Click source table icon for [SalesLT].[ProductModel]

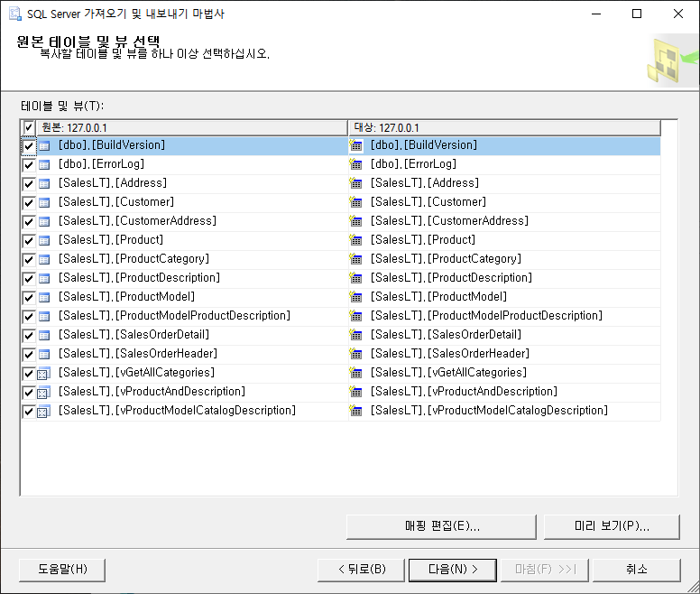click(44, 297)
